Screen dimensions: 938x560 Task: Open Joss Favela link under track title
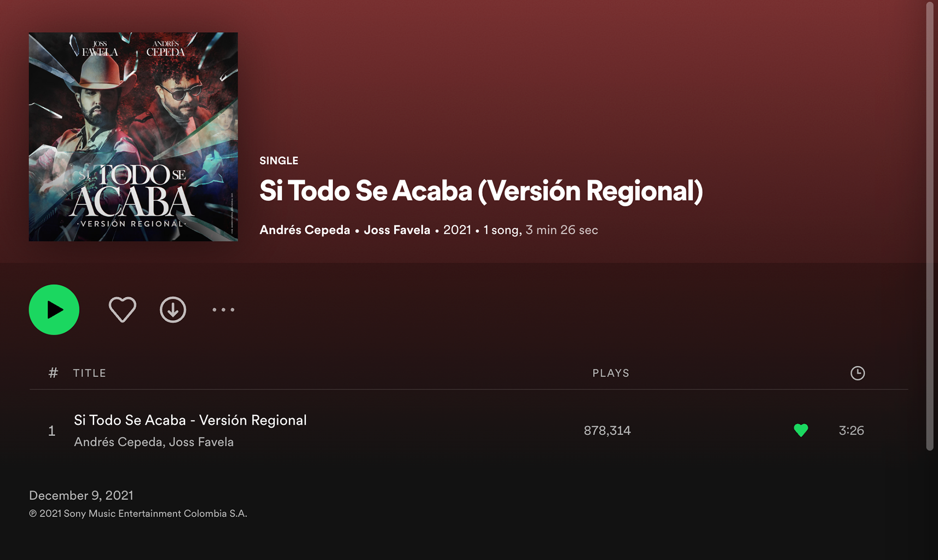(x=201, y=442)
